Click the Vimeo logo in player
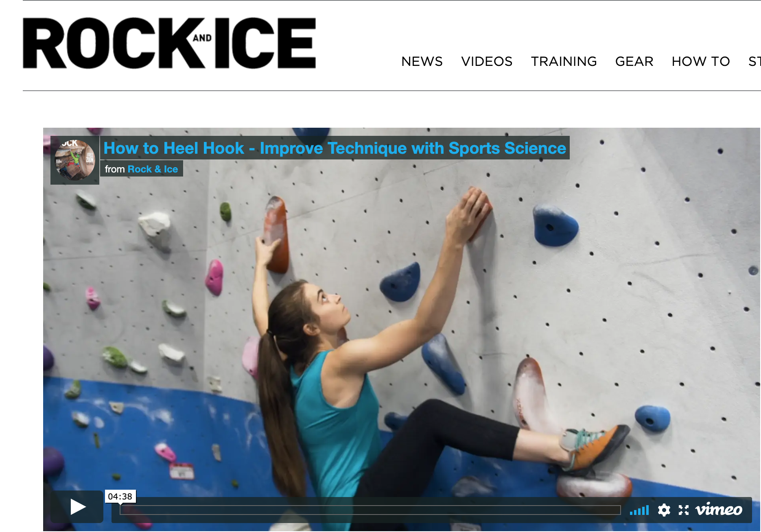 [x=719, y=510]
